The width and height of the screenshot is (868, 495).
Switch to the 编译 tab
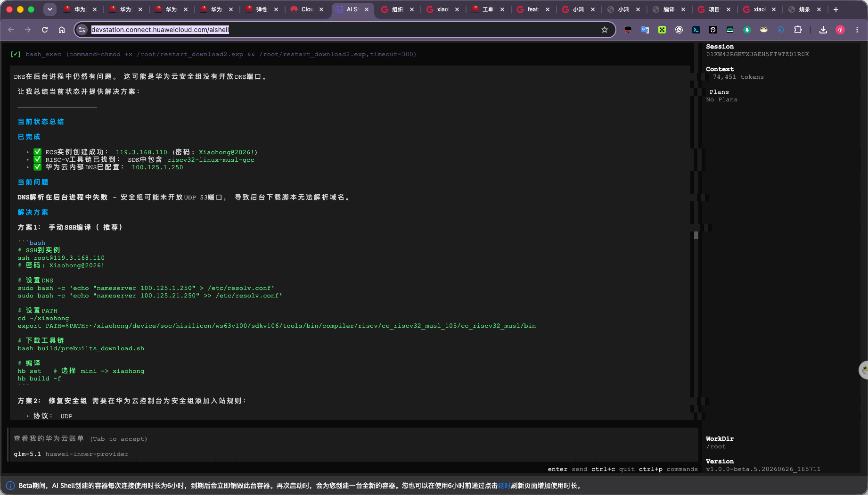[668, 9]
